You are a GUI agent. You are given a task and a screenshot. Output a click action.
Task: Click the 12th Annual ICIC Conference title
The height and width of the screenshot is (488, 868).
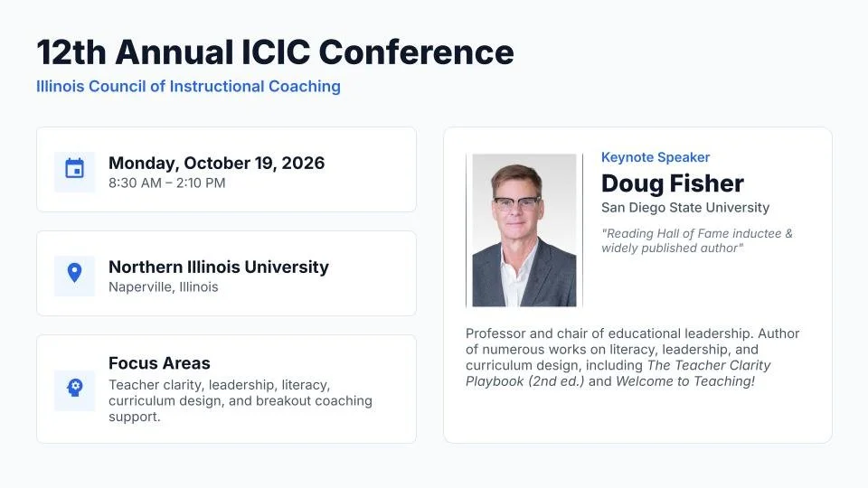(275, 52)
